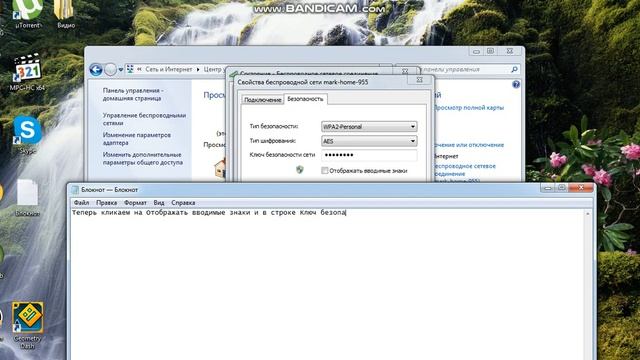Click the Control Panel search field

click(464, 69)
